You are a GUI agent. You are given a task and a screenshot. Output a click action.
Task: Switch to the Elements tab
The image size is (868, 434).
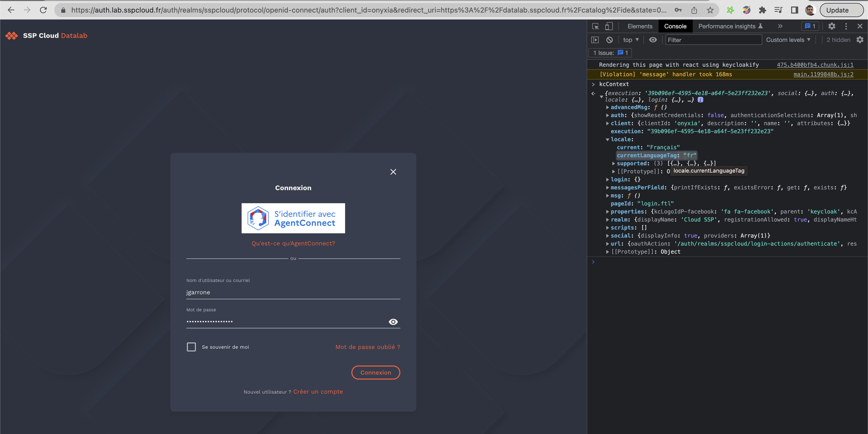pyautogui.click(x=639, y=26)
